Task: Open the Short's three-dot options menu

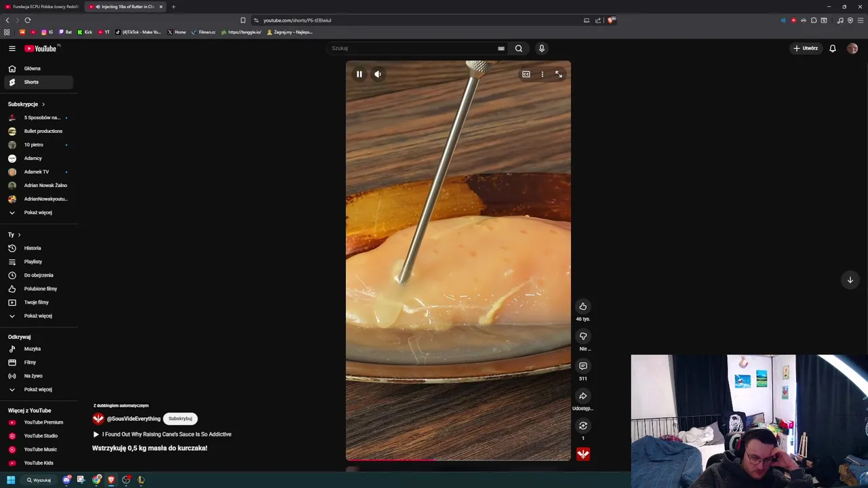Action: [542, 74]
